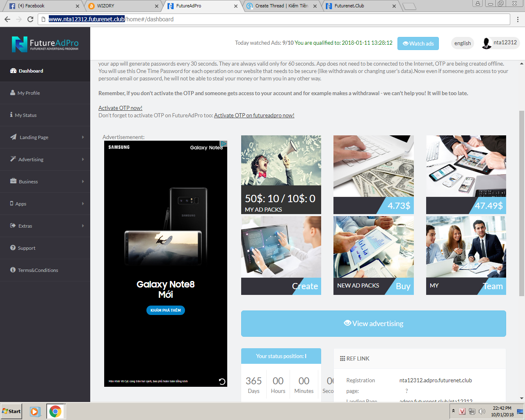Open the NEW AD PACKS Buy tile
The image size is (525, 420).
(x=374, y=256)
